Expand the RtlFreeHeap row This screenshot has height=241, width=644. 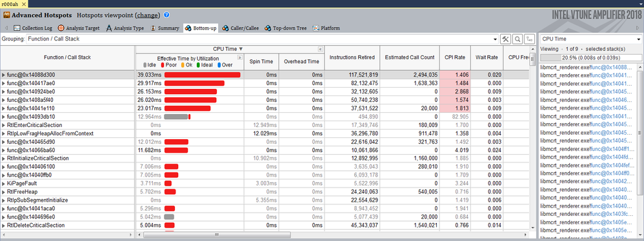click(x=4, y=192)
